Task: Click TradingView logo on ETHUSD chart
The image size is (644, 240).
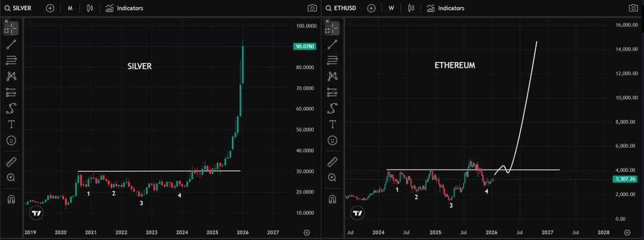Action: click(x=358, y=213)
